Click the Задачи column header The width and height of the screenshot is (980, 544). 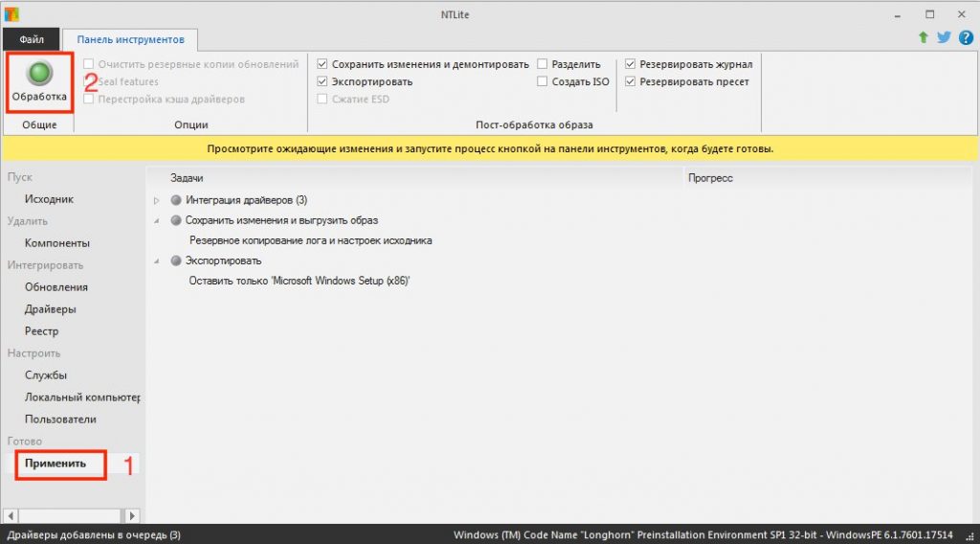(187, 178)
